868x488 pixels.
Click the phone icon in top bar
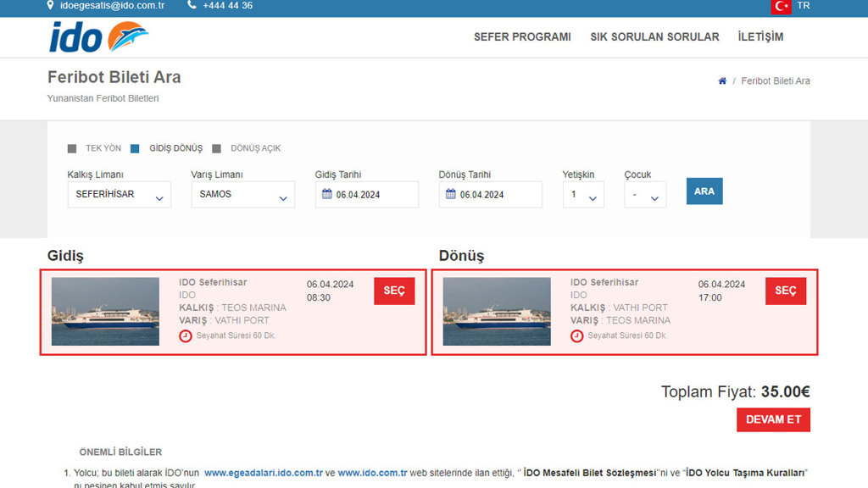coord(192,5)
